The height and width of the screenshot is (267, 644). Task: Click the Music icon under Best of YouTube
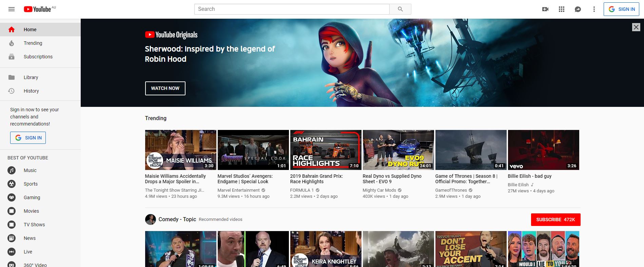point(12,170)
